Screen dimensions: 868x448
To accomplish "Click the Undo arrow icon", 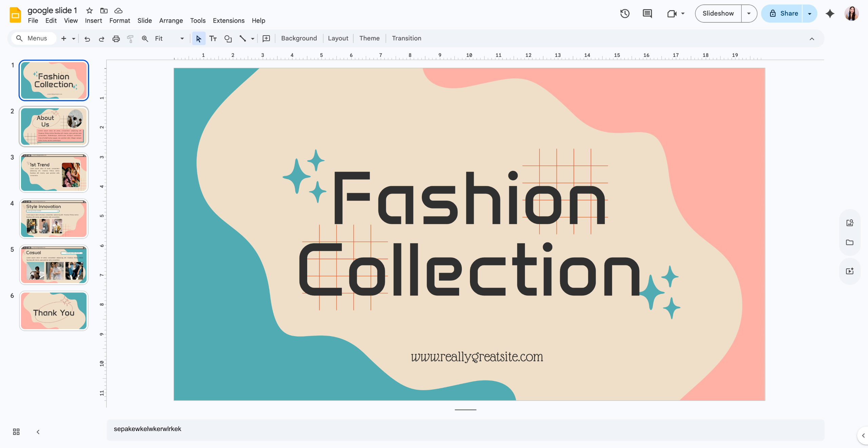I will tap(87, 39).
